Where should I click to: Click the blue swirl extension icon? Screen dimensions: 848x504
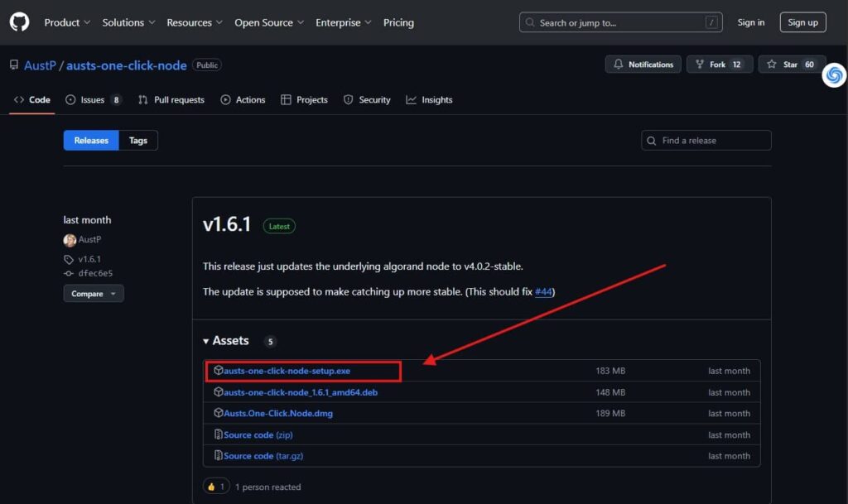[834, 75]
